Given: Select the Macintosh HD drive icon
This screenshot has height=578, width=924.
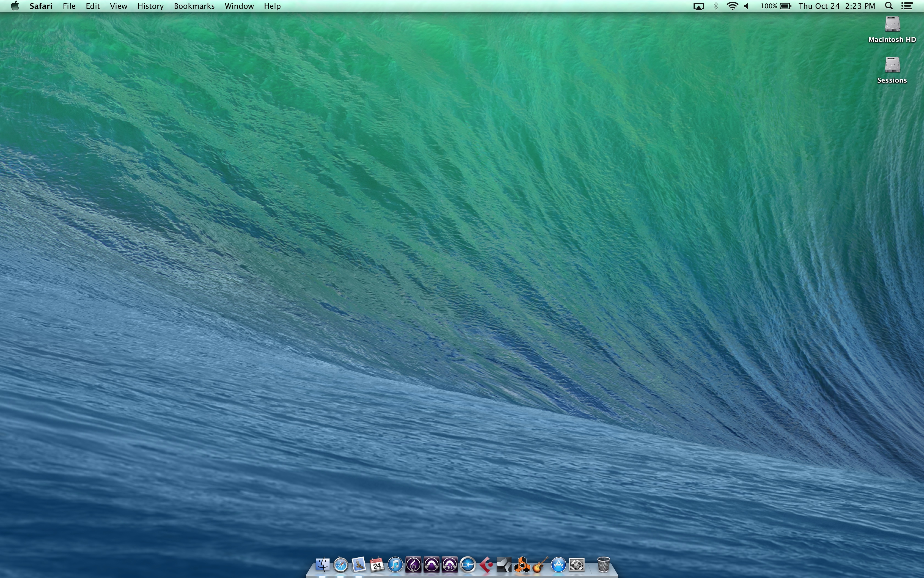Looking at the screenshot, I should point(892,24).
